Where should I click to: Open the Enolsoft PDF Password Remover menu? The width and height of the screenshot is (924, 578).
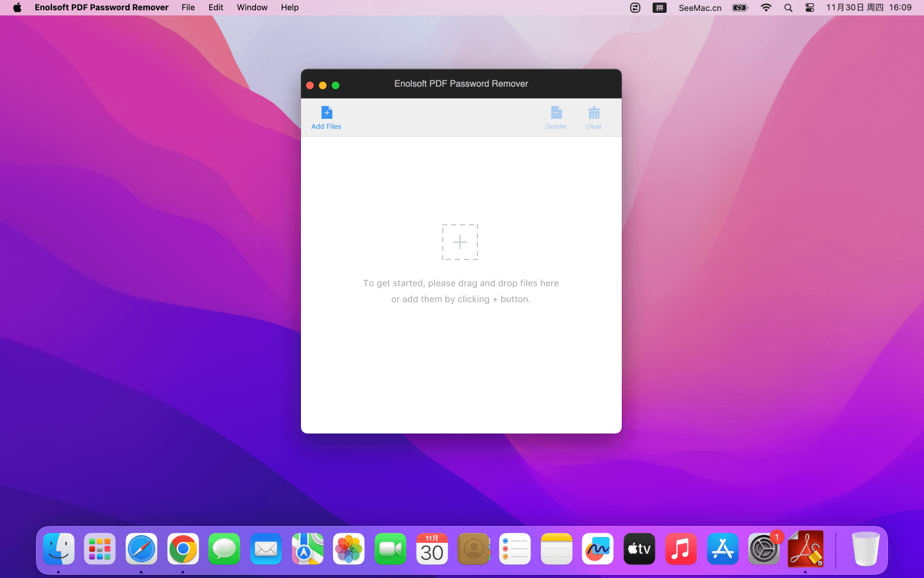point(101,8)
